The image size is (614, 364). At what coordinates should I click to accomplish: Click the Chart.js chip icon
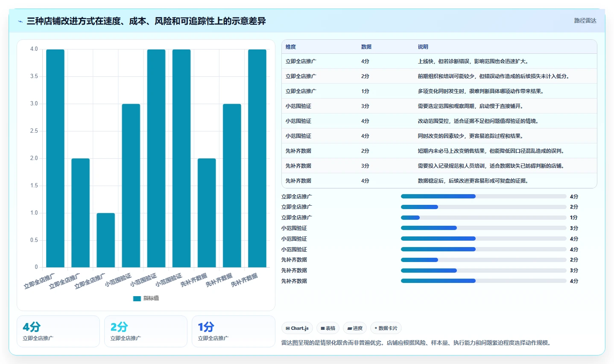288,329
